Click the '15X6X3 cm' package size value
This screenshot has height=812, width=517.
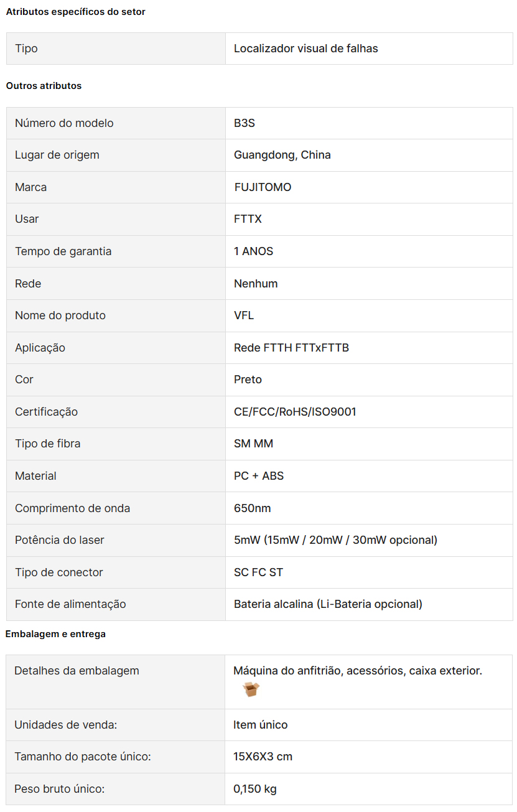click(263, 757)
